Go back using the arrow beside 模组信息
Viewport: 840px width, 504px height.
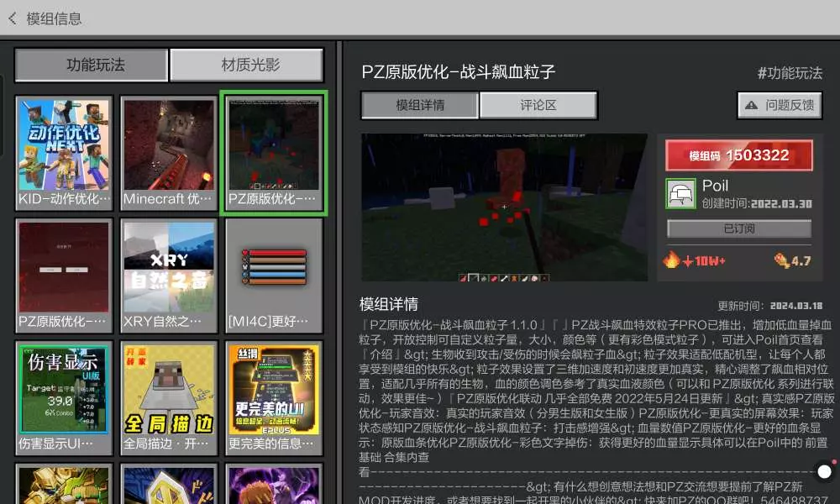click(13, 18)
